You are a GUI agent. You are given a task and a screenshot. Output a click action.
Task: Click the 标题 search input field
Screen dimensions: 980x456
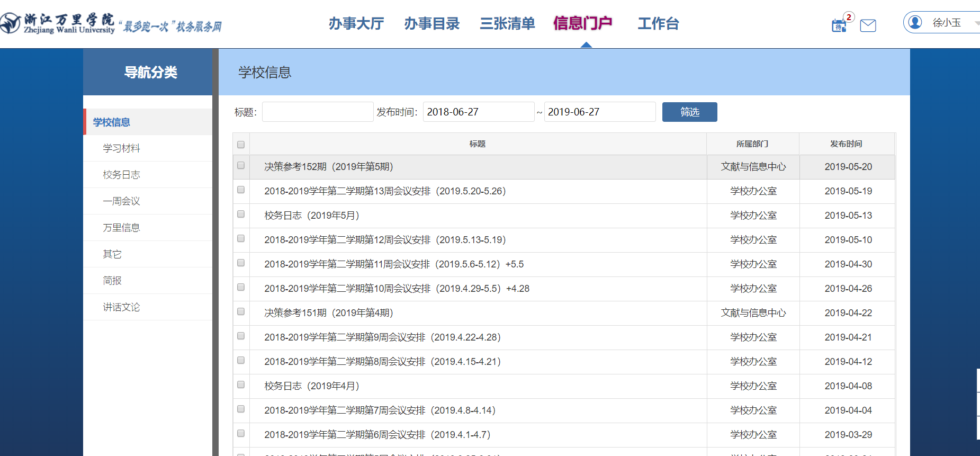click(x=318, y=112)
